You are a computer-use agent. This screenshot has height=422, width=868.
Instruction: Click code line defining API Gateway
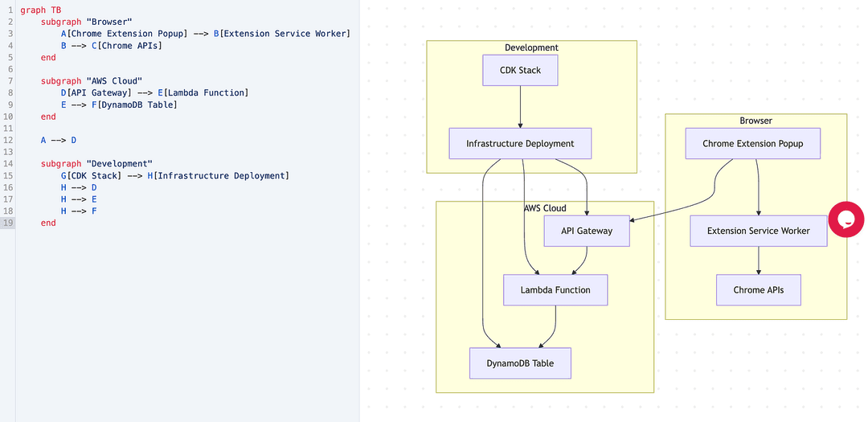[155, 92]
